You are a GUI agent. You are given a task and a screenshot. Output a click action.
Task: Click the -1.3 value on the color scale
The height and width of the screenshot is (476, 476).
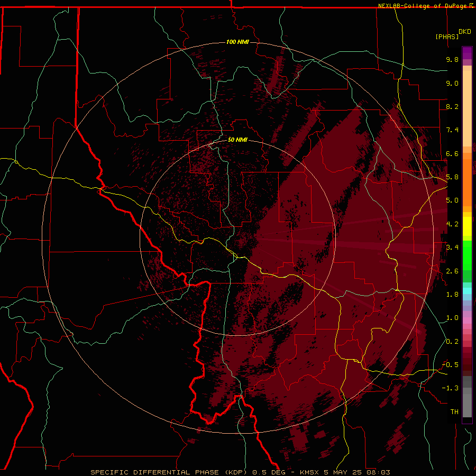pos(450,388)
